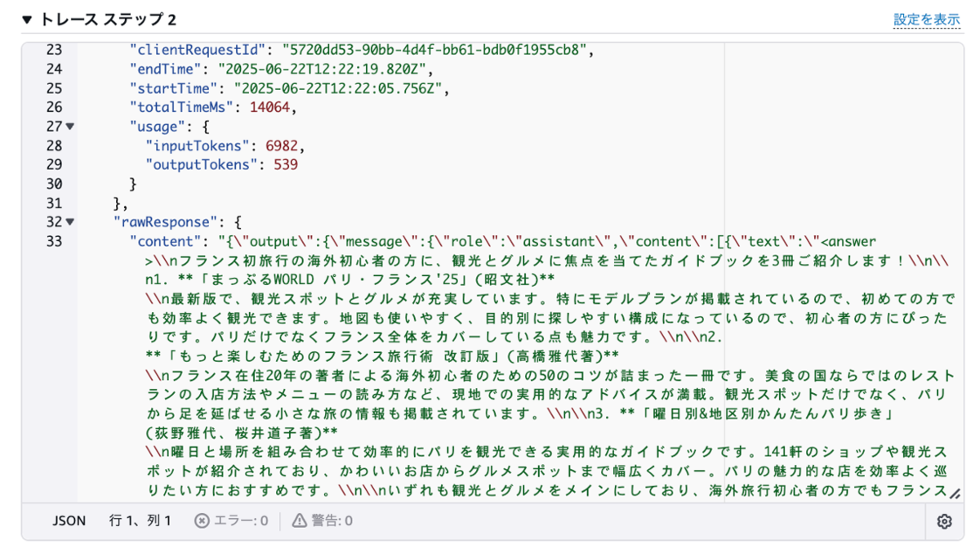Click the "content" key on line 33
The height and width of the screenshot is (554, 980).
pyautogui.click(x=166, y=241)
